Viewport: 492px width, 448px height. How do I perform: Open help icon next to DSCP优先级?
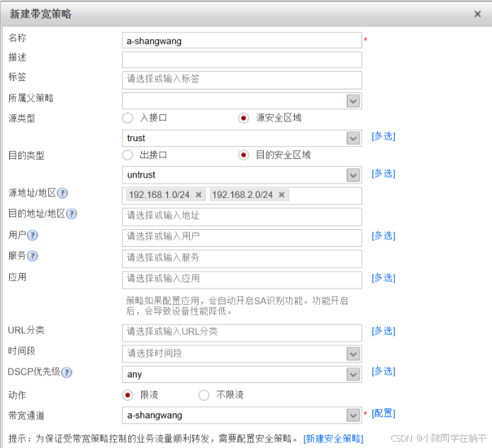(x=67, y=372)
